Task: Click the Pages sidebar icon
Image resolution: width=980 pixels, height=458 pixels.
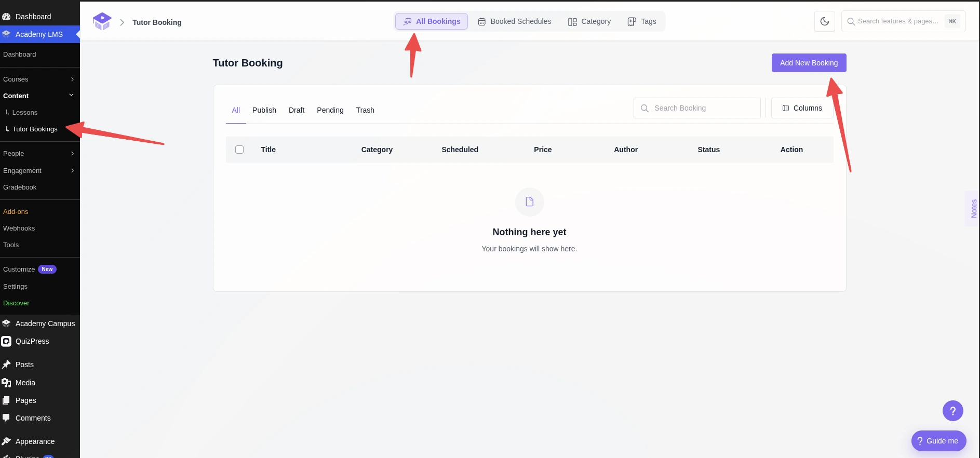Action: click(6, 400)
